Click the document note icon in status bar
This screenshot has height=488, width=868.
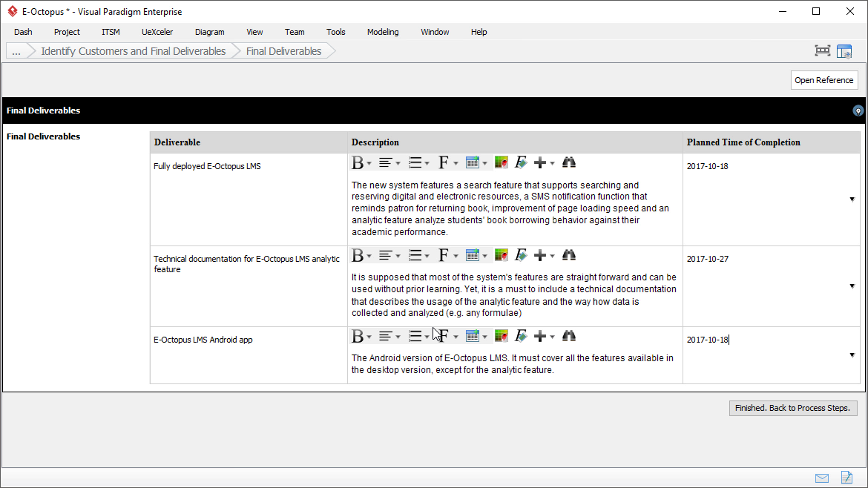(x=846, y=477)
